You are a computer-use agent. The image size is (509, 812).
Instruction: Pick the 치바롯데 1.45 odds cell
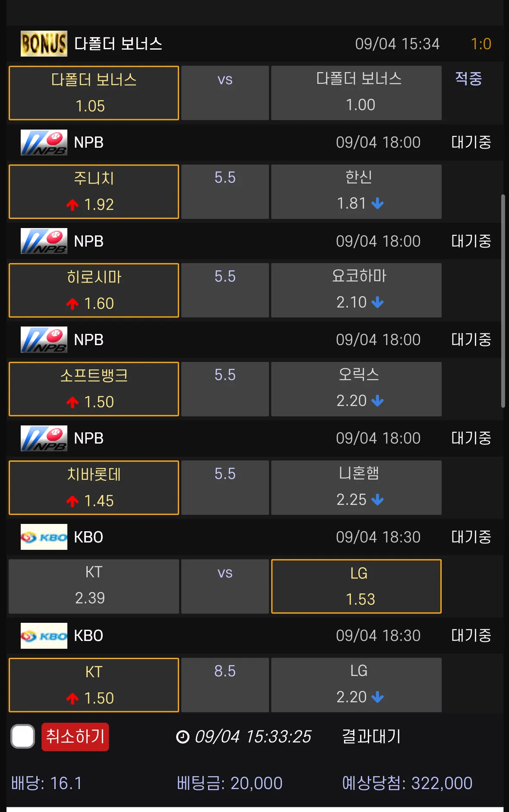[x=94, y=488]
